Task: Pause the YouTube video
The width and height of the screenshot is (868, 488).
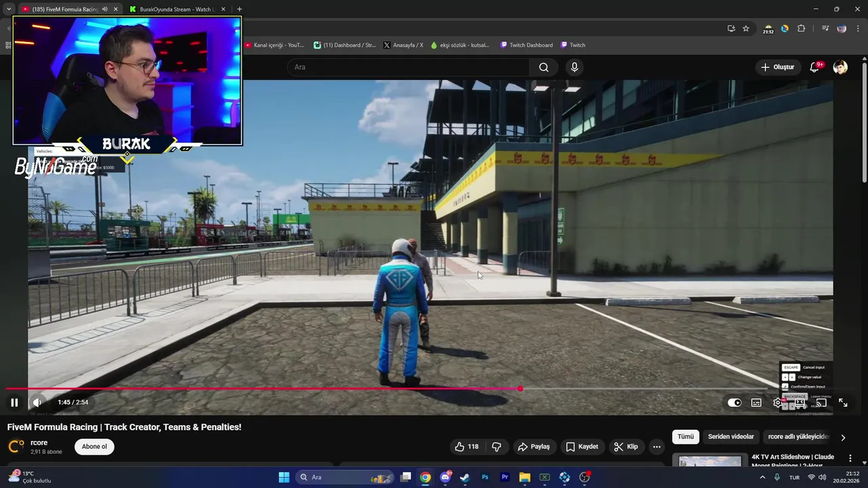Action: [14, 403]
